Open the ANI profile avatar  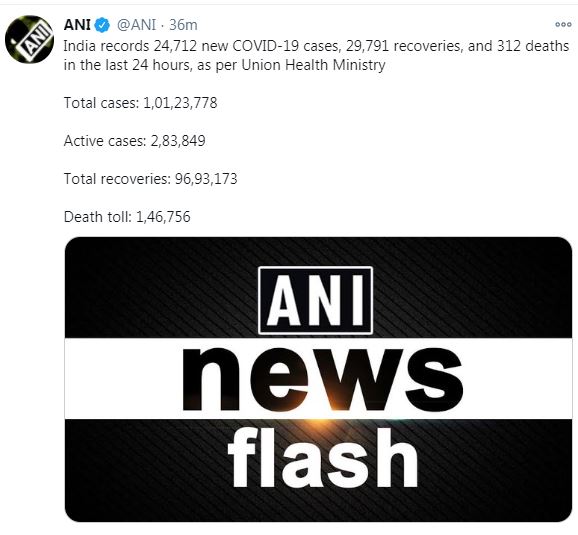[x=29, y=39]
